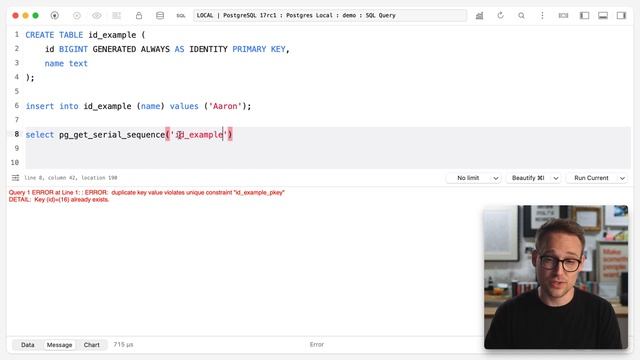Toggle the left sidebar panel
Screen dimensions: 640x360
point(584,16)
